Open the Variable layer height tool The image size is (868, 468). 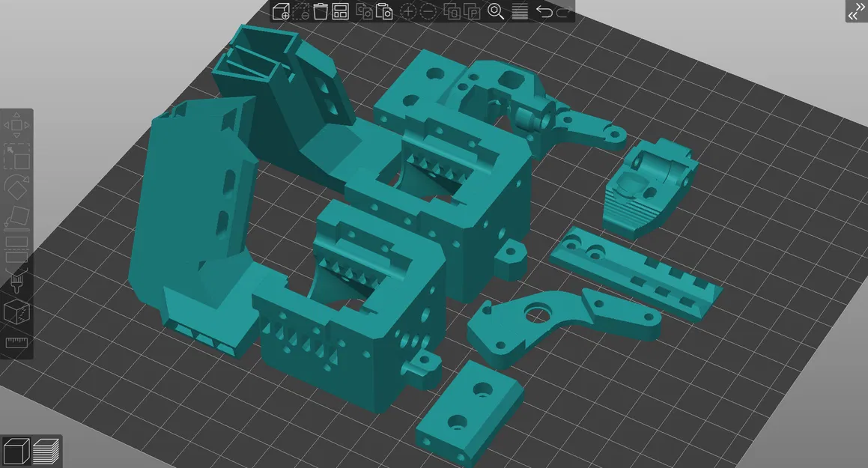(x=519, y=11)
